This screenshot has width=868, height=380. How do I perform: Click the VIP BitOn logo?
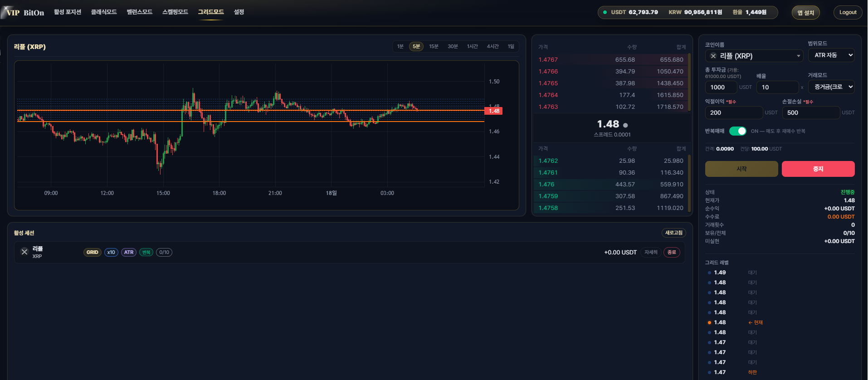(x=24, y=12)
